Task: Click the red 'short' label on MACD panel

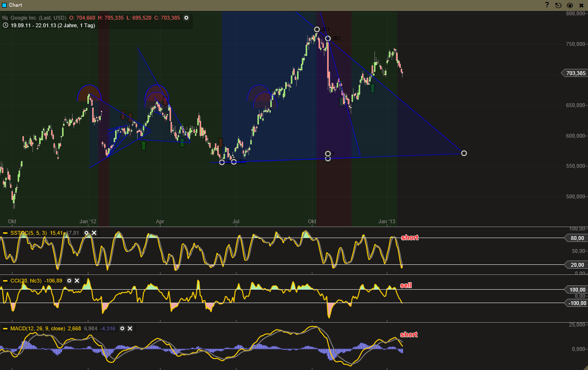Action: pos(409,335)
